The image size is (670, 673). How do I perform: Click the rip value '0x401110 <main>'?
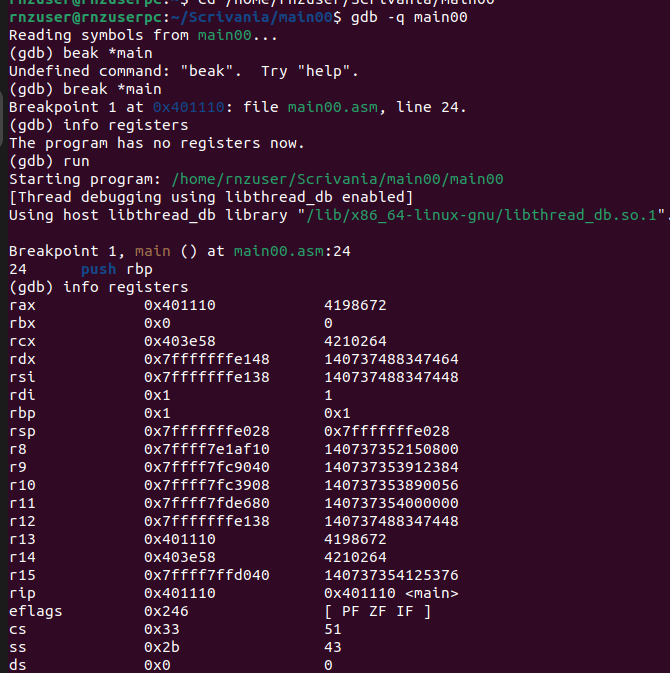click(391, 594)
